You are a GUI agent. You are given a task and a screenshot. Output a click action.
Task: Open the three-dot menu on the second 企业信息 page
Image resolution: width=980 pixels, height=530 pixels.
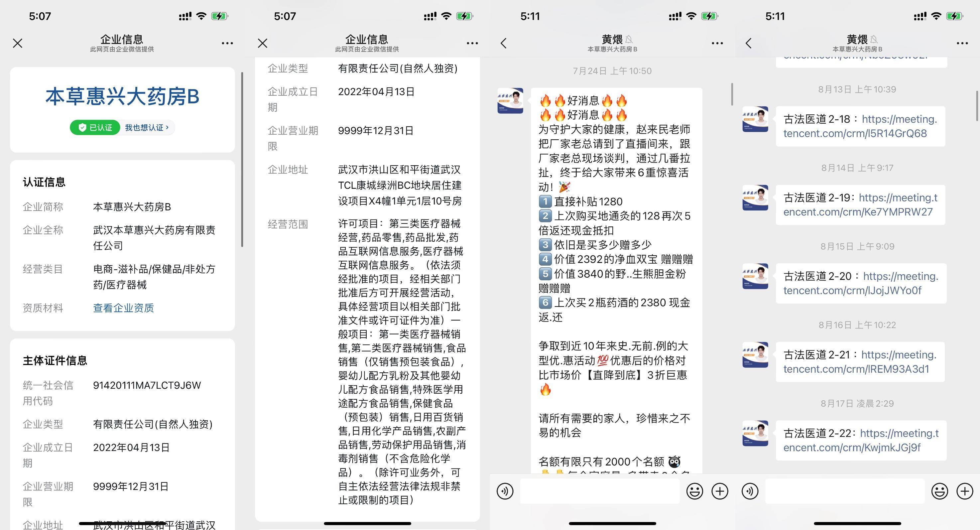click(x=472, y=43)
